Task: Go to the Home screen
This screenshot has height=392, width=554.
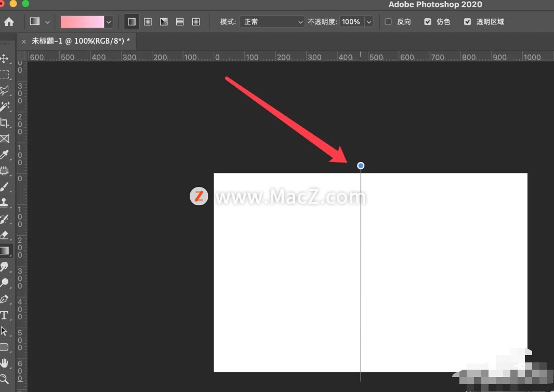Action: [9, 22]
